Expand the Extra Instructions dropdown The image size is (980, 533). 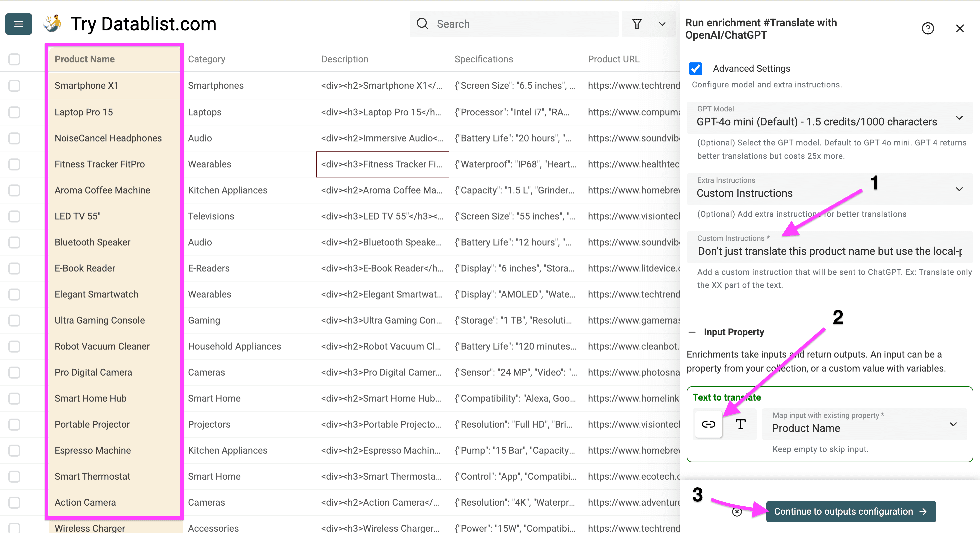(958, 189)
